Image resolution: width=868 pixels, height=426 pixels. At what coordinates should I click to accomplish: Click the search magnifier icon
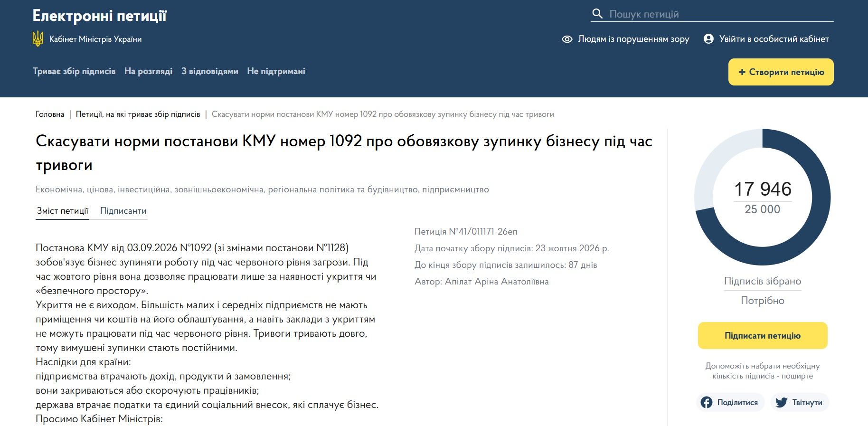597,13
